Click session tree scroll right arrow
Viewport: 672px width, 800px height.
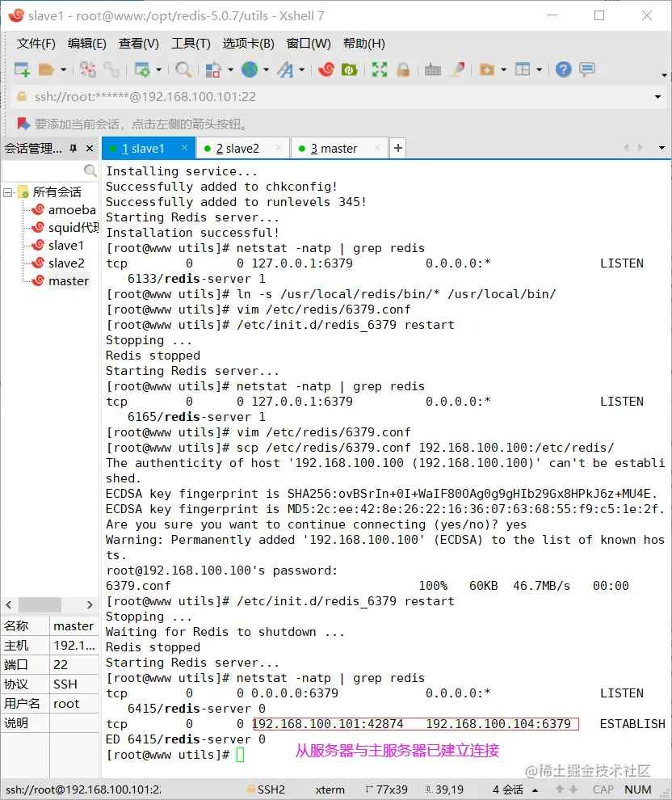90,605
